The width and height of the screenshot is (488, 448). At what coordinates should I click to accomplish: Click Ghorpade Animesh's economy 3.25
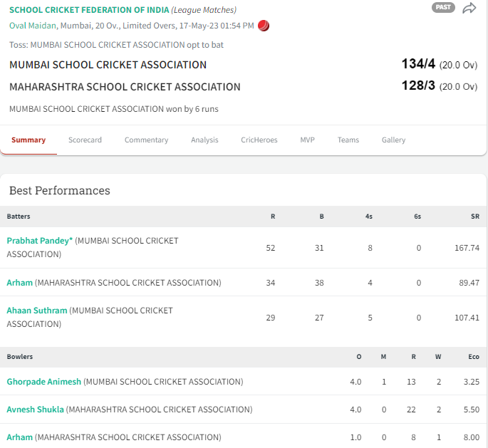(471, 382)
